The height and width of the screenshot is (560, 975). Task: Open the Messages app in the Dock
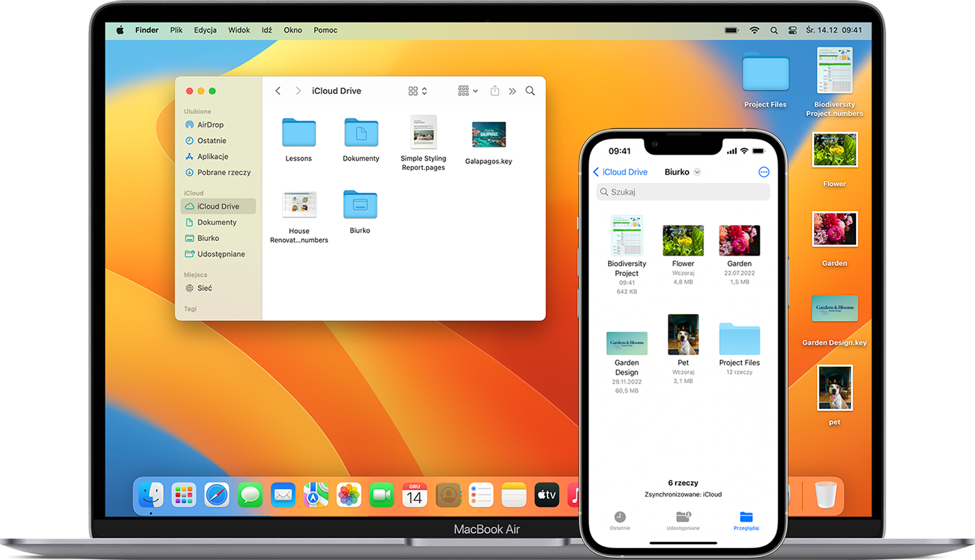click(250, 495)
